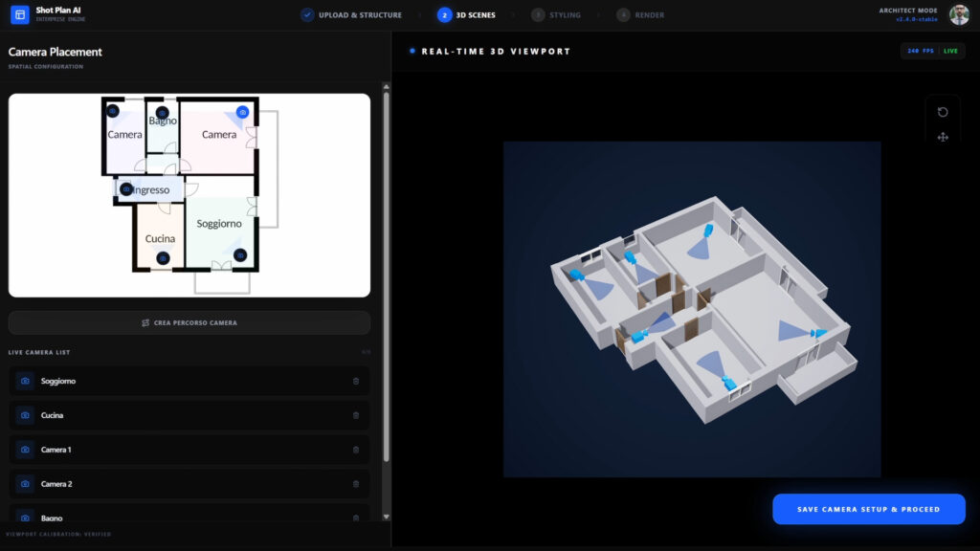Select the Ingresso camera marker on the plan

pyautogui.click(x=126, y=189)
